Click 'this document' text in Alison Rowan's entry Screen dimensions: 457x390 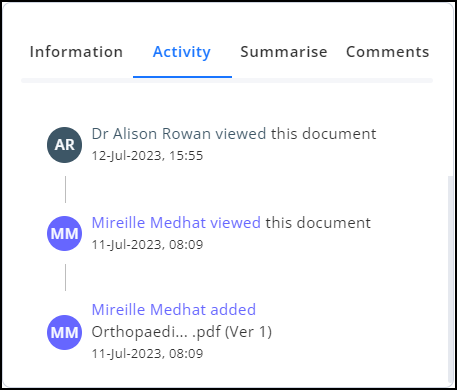click(x=323, y=134)
